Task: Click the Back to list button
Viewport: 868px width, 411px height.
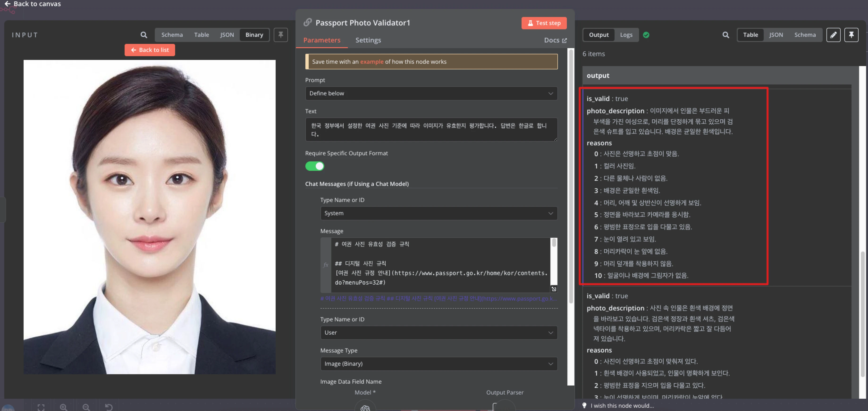Action: (150, 50)
